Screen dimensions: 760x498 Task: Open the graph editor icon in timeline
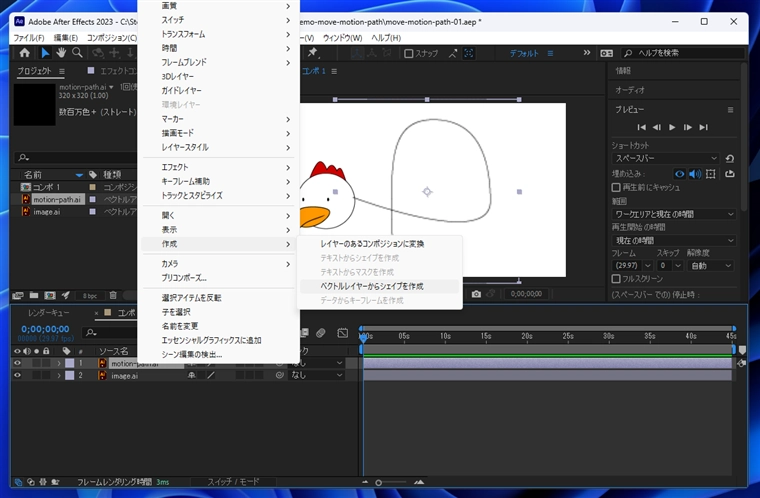tap(343, 333)
